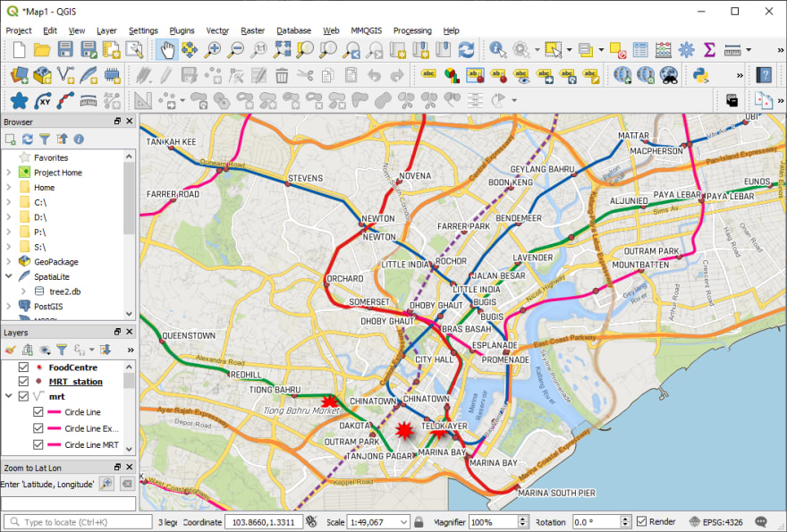Select the Favorites item in Browser
Screen dimensions: 787x532
51,157
